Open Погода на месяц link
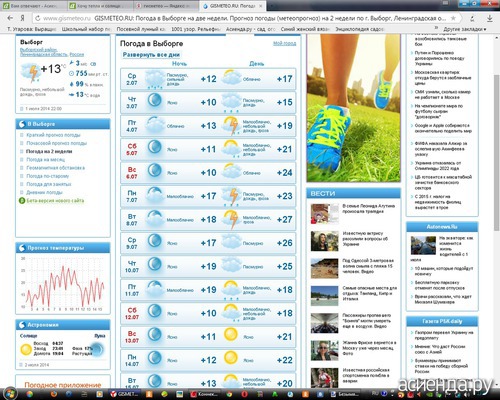 click(x=46, y=160)
